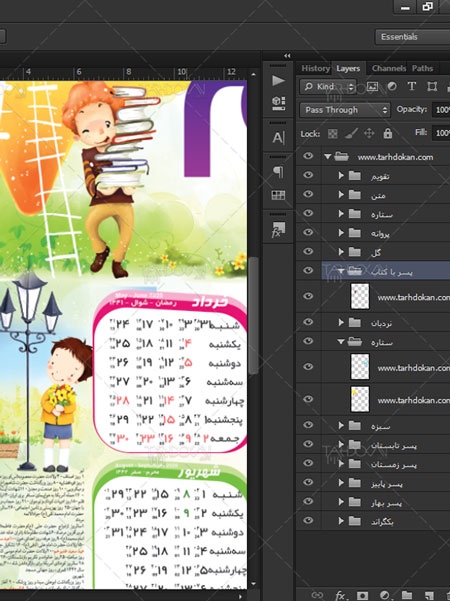This screenshot has height=601, width=450.
Task: Click the layer thumbnail under پسر با کتاب
Action: pyautogui.click(x=360, y=296)
